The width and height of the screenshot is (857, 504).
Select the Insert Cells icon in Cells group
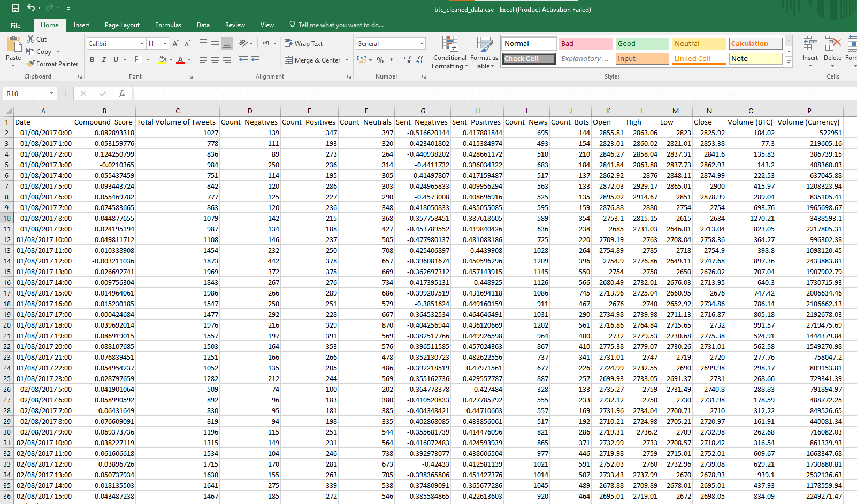[809, 52]
